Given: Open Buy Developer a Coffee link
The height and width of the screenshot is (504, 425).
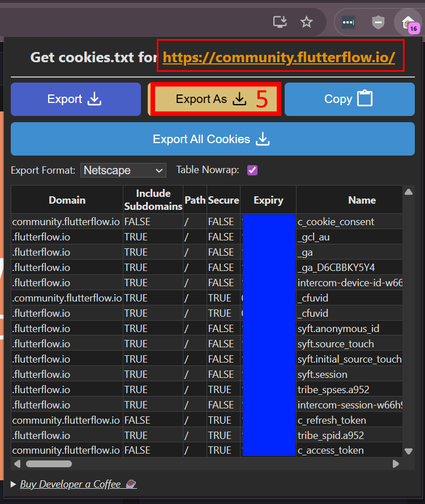Looking at the screenshot, I should click(78, 484).
